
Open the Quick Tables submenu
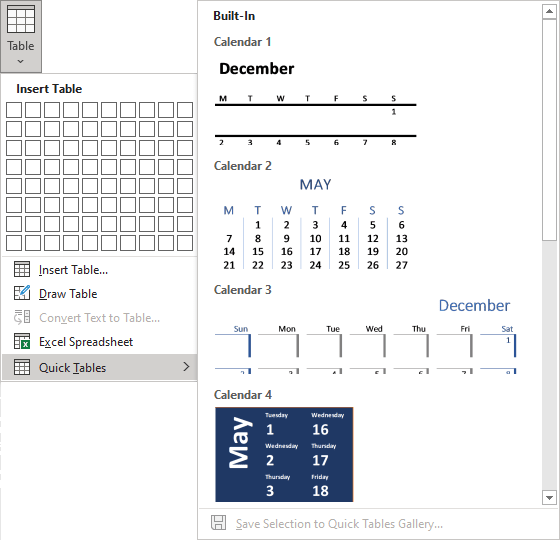(99, 368)
